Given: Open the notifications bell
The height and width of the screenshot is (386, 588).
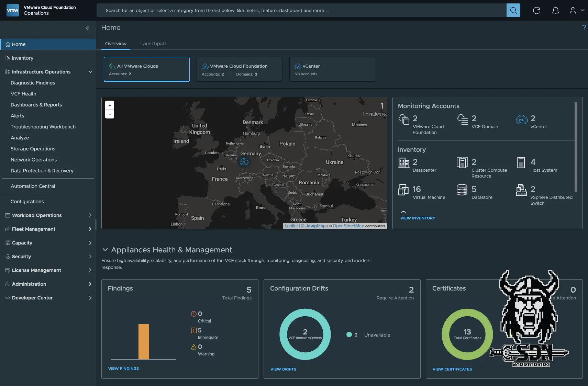Looking at the screenshot, I should point(555,10).
